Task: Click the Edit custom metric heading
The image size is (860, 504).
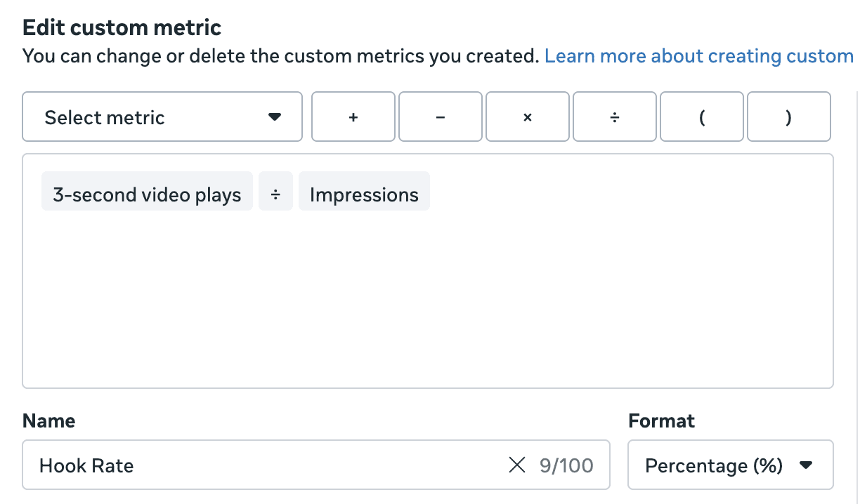Action: pyautogui.click(x=121, y=27)
